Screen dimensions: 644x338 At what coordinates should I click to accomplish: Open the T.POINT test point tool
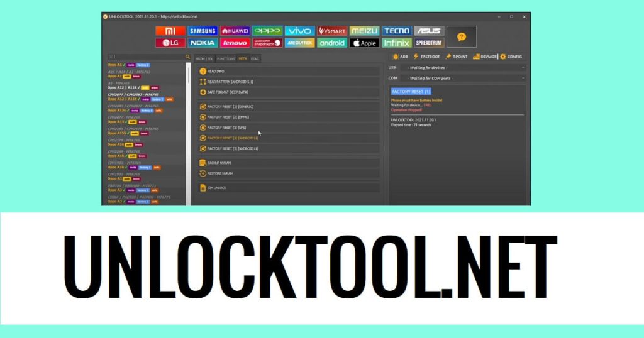click(x=457, y=57)
